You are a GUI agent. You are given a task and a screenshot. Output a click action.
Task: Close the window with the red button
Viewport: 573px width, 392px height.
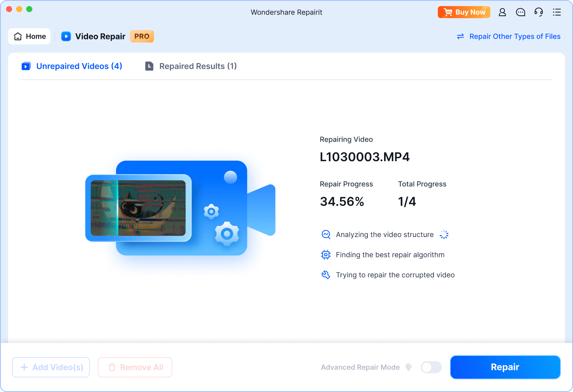pyautogui.click(x=9, y=9)
